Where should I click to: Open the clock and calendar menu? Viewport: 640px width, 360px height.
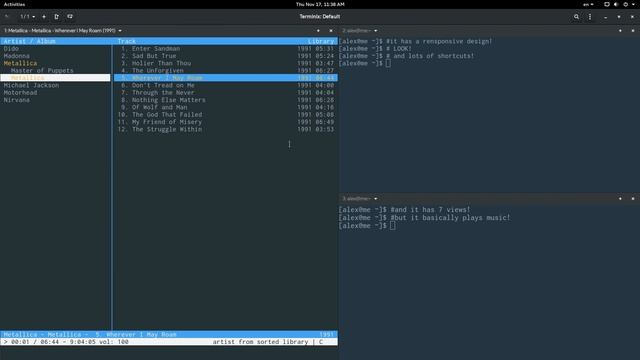point(320,4)
